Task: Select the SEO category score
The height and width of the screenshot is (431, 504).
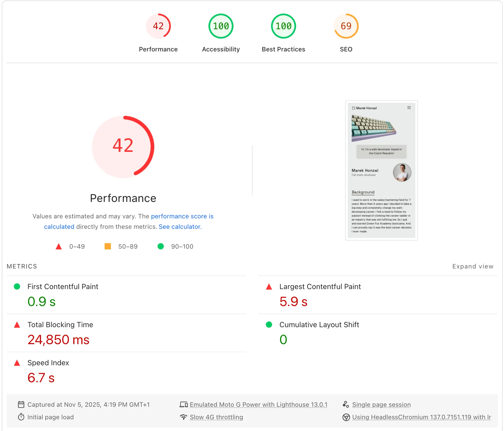Action: 346,26
